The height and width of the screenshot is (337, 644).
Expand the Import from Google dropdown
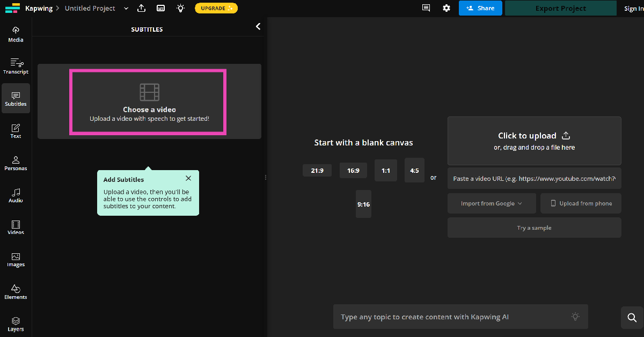pos(492,203)
